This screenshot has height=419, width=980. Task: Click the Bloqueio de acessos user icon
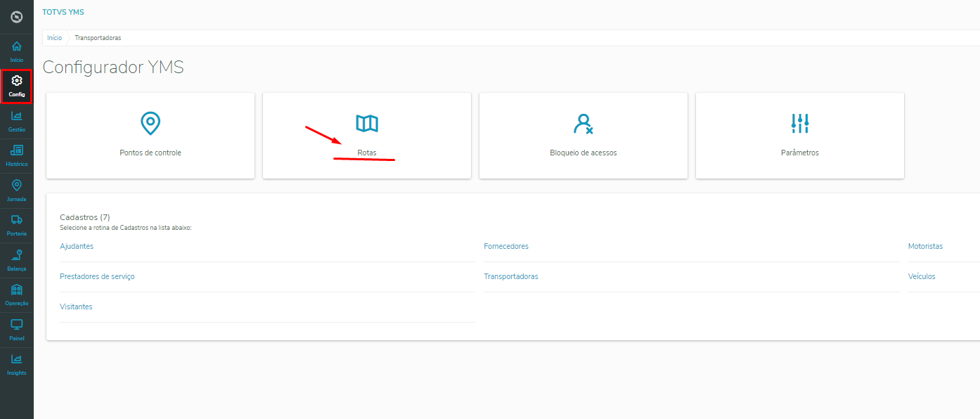pos(584,124)
